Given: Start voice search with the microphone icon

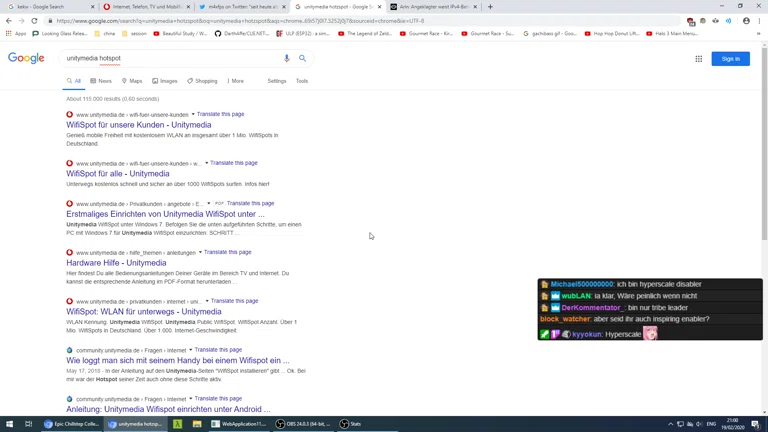Looking at the screenshot, I should coord(287,58).
